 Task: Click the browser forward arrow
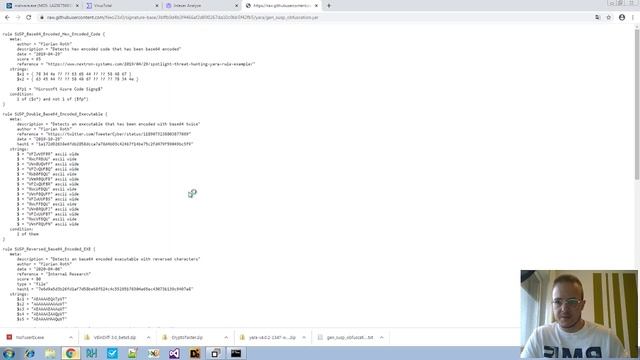tap(18, 18)
